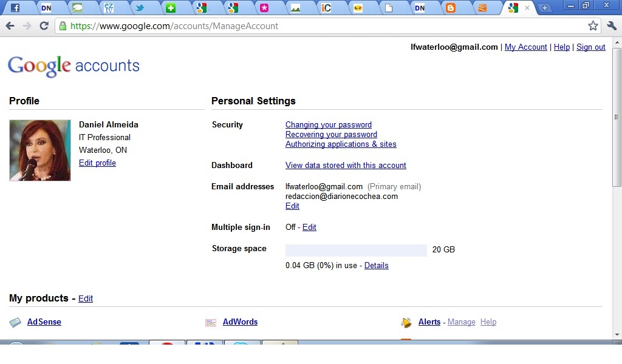Open the green plus-sign tab

tap(171, 7)
